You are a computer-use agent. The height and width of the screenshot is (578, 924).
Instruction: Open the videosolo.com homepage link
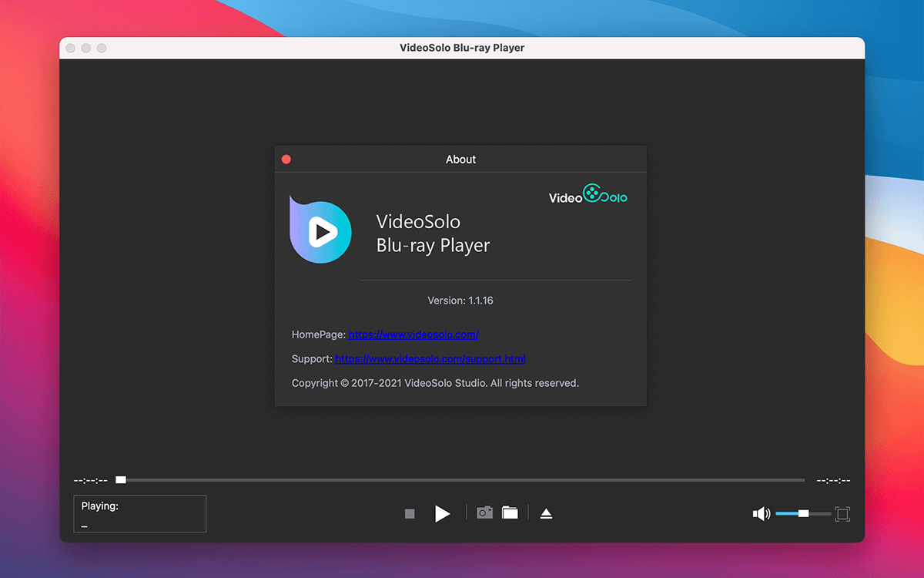coord(413,334)
